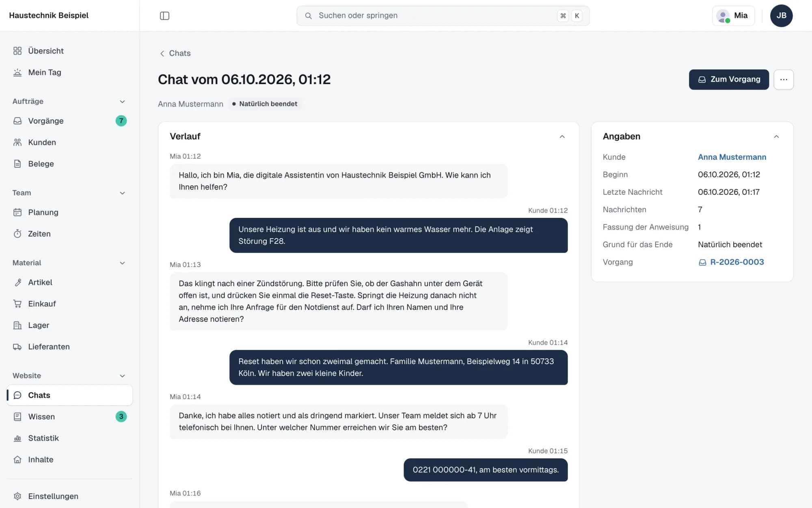Click the Vorgänge inbox icon

point(17,121)
